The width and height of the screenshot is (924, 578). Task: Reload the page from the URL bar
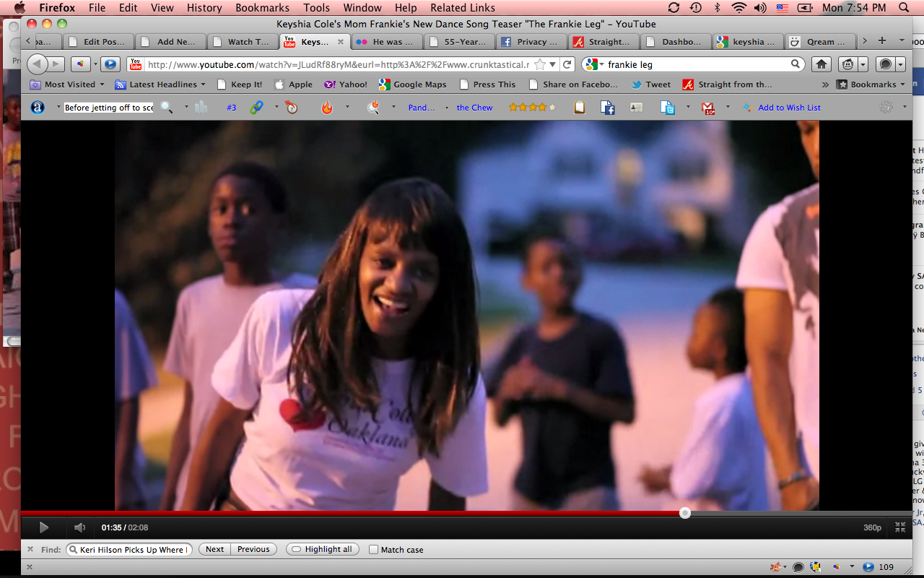point(567,64)
